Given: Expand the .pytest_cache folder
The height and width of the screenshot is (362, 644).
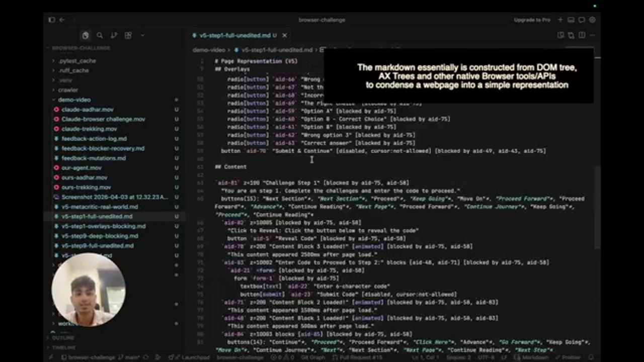Looking at the screenshot, I should coord(114,61).
